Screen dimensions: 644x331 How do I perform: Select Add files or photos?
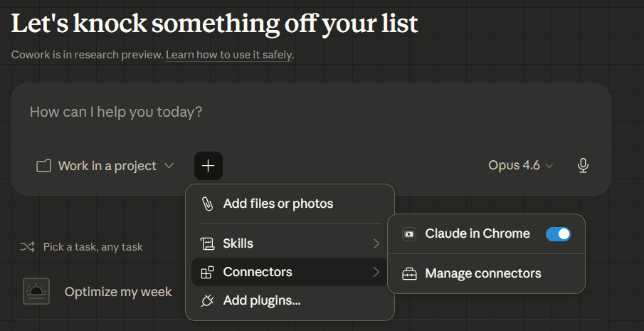click(278, 204)
